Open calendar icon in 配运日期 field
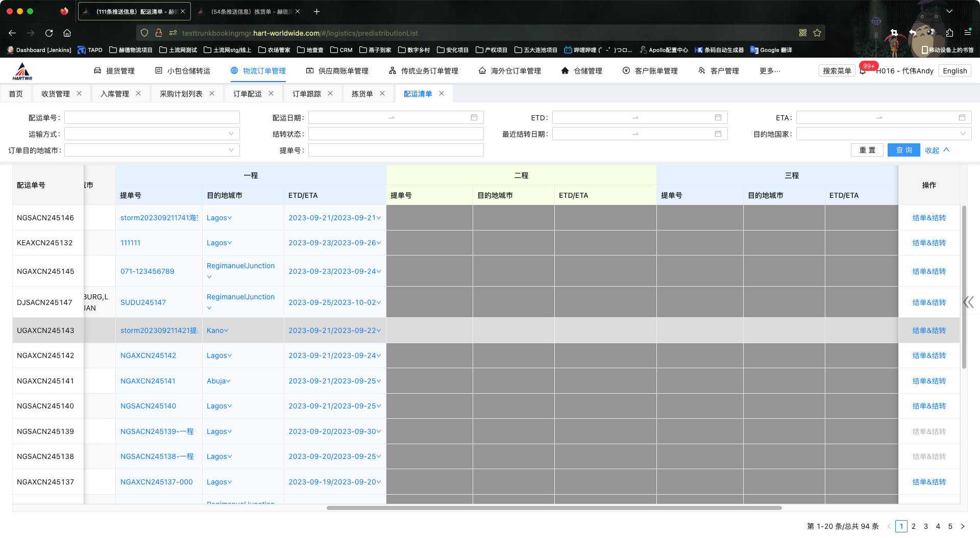The image size is (980, 538). coord(474,118)
